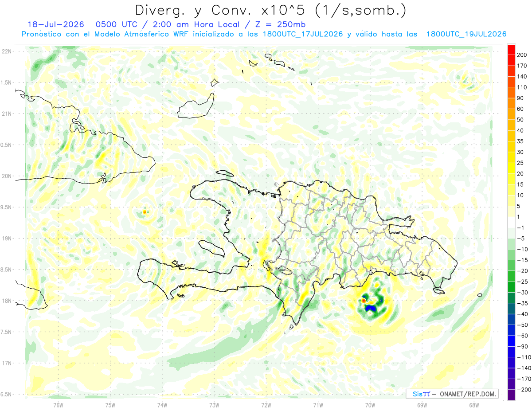This screenshot has height=411, width=532.
Task: Click the '73W' longitude label
Action: point(214,405)
